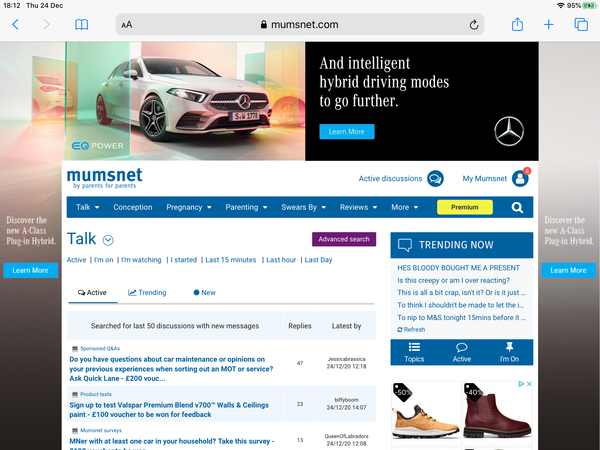Filter by Last hour
This screenshot has width=600, height=450.
(281, 260)
